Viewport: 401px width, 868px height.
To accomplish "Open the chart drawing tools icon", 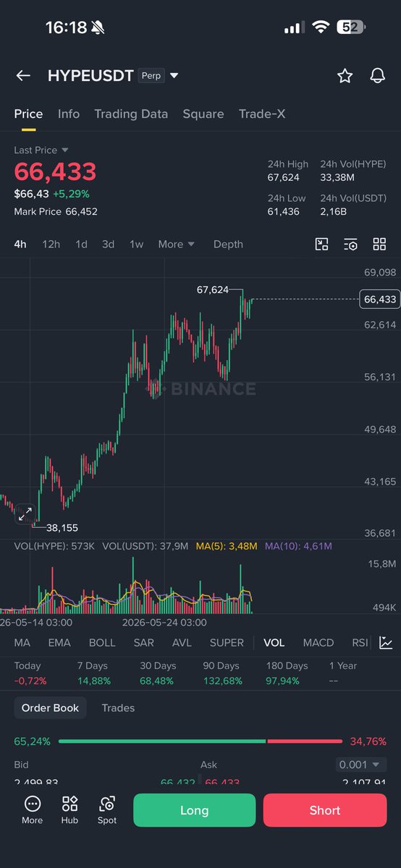I will pyautogui.click(x=322, y=244).
